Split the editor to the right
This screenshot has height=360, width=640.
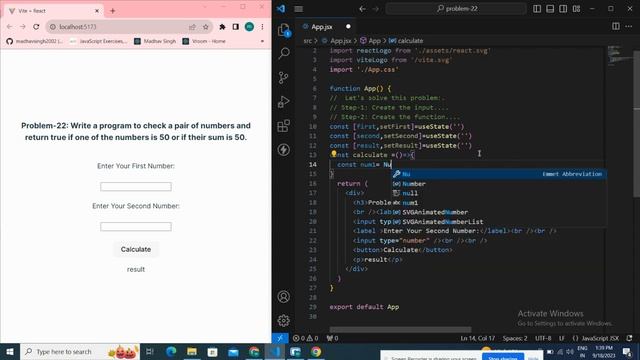pos(616,27)
